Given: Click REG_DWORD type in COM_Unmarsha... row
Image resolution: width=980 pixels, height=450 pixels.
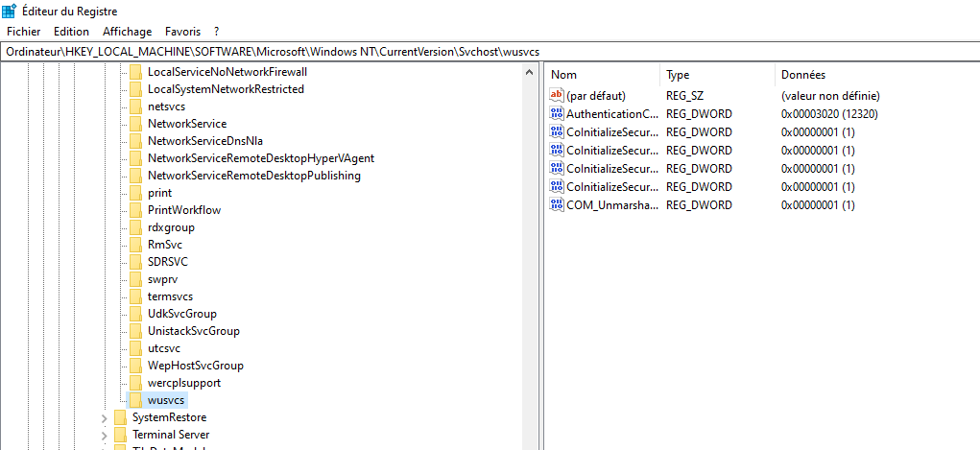Looking at the screenshot, I should coord(699,204).
